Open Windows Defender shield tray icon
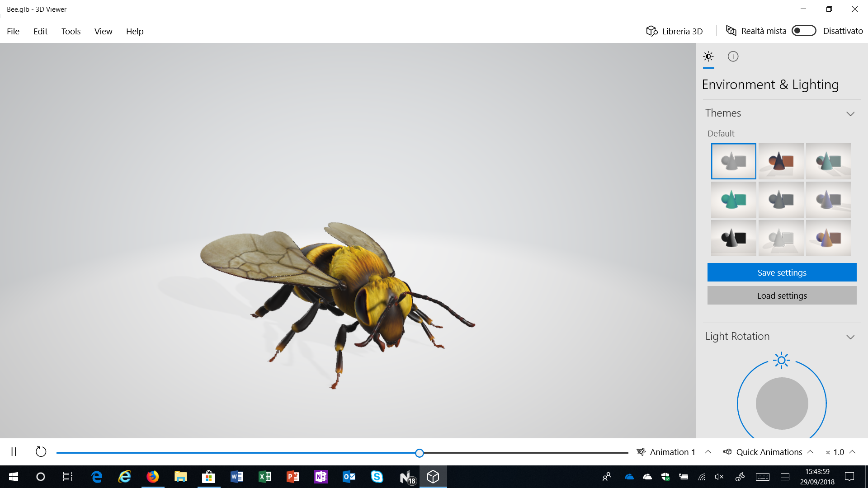Screen dimensions: 868x488 pyautogui.click(x=665, y=477)
